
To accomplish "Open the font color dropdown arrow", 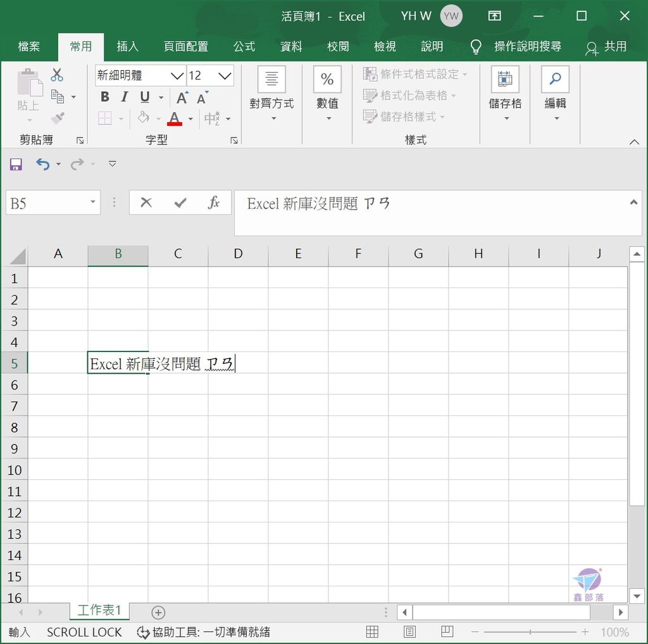I will [x=190, y=118].
